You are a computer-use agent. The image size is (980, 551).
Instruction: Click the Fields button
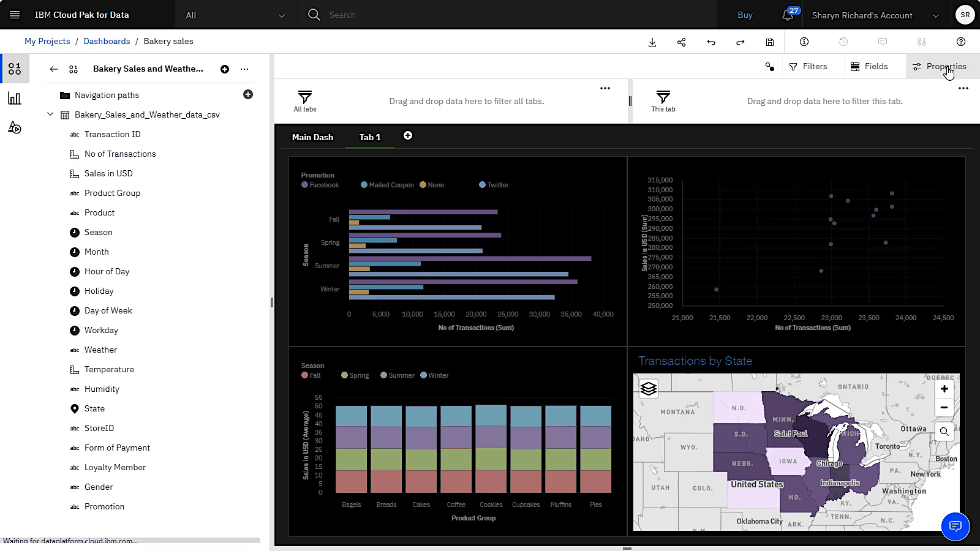pyautogui.click(x=872, y=66)
